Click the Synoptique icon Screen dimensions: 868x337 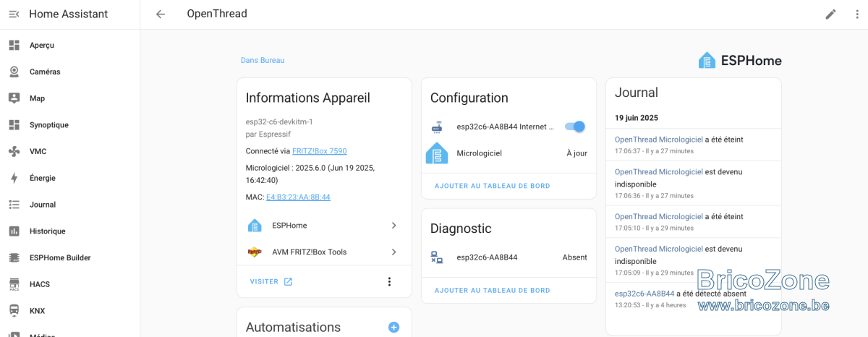[14, 124]
